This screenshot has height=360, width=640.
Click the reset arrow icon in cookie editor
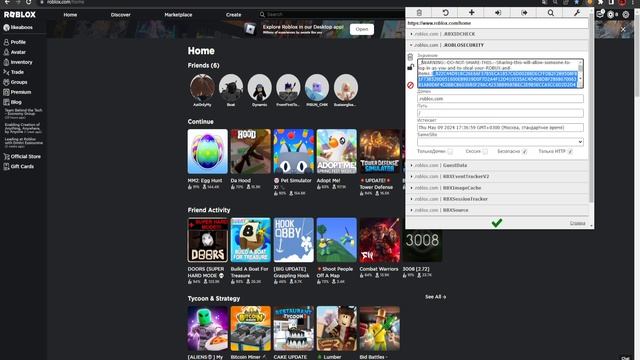point(445,13)
